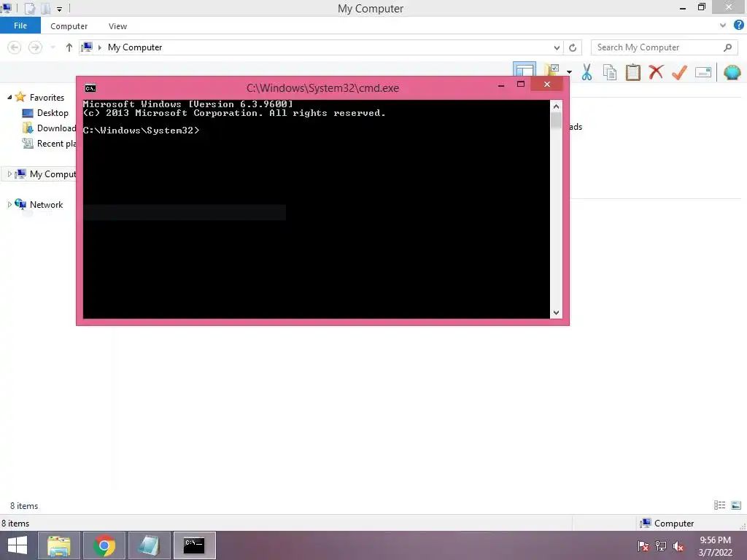747x560 pixels.
Task: Minimize the My Computer window
Action: 683,8
